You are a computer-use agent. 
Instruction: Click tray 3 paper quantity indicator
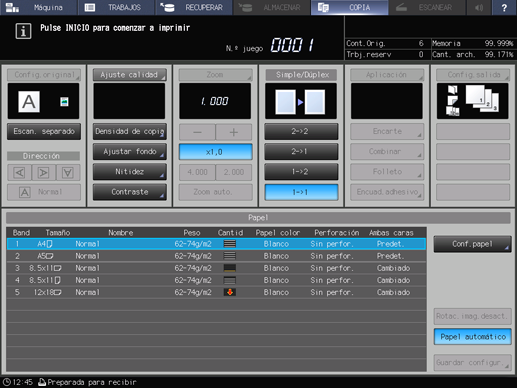point(230,268)
